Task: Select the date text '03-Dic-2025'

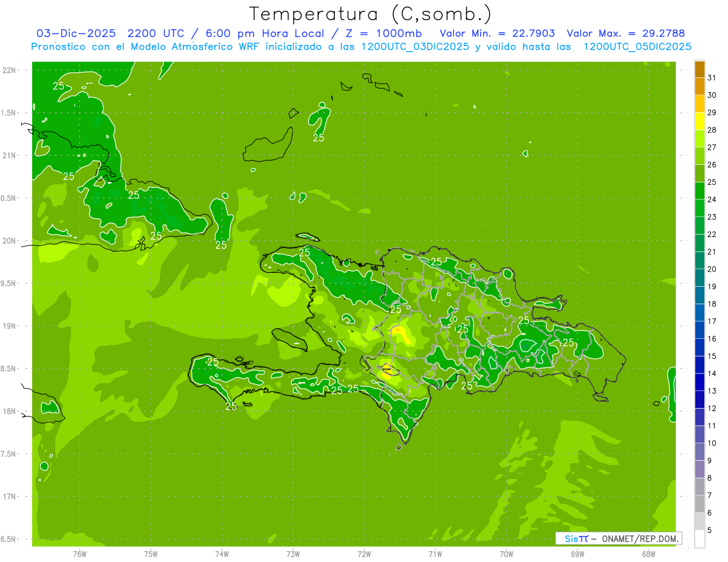Action: 76,34
